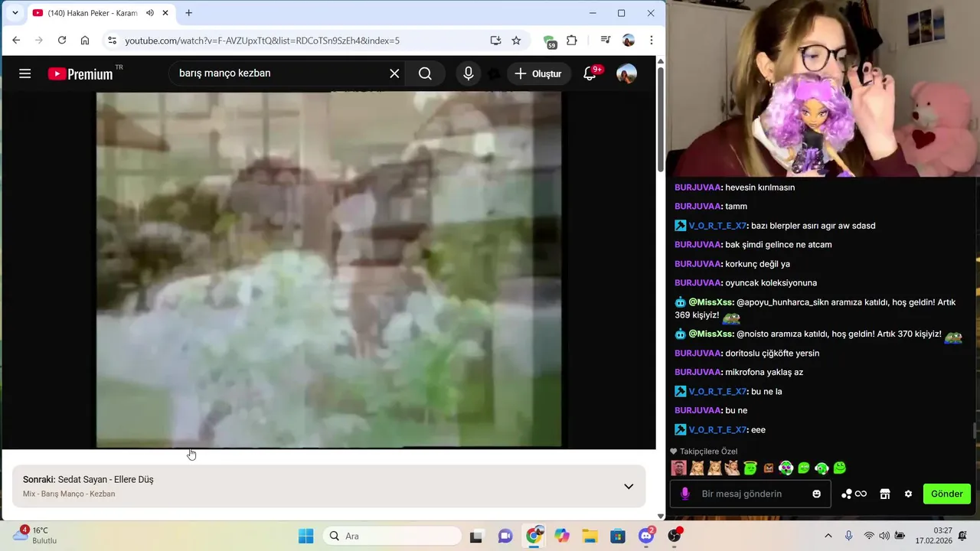Open a new Chrome tab

coord(189,13)
